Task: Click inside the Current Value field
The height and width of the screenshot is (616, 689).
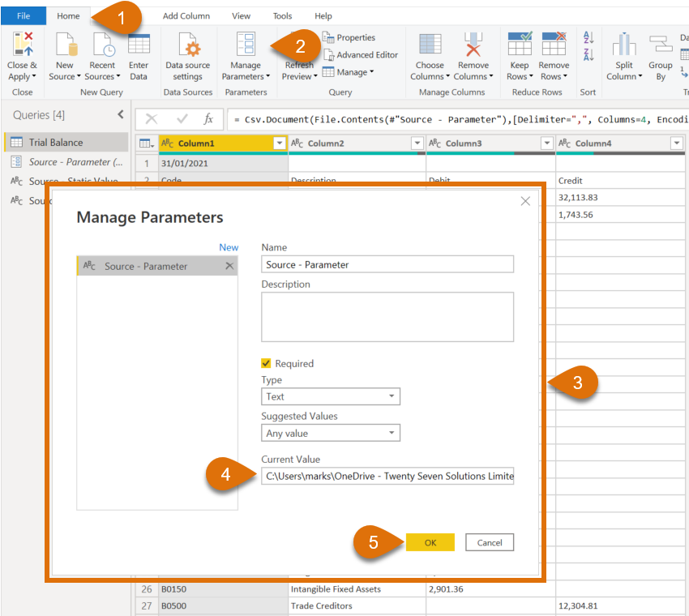Action: point(387,476)
